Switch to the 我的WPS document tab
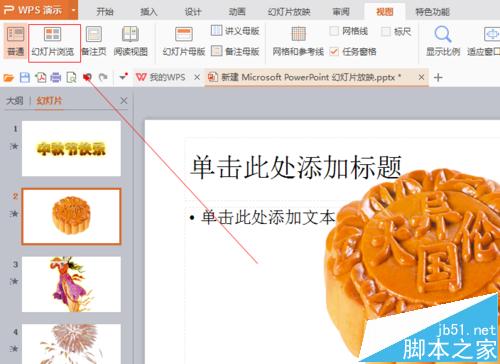 click(x=167, y=77)
